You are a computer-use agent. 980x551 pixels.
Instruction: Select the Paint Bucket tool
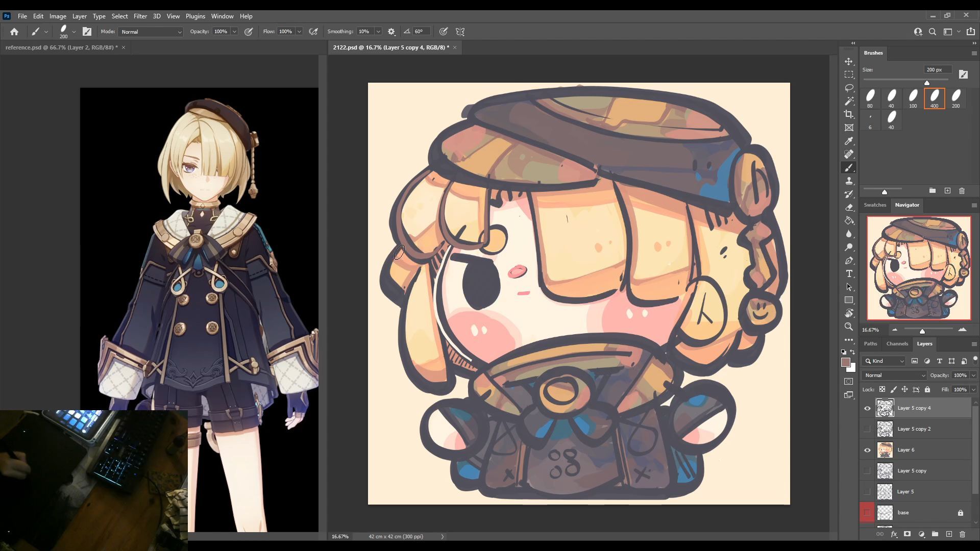(x=849, y=220)
